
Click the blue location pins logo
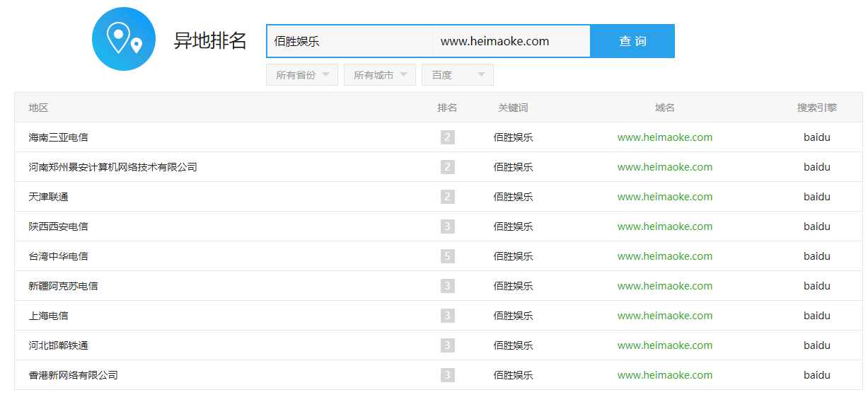click(124, 39)
